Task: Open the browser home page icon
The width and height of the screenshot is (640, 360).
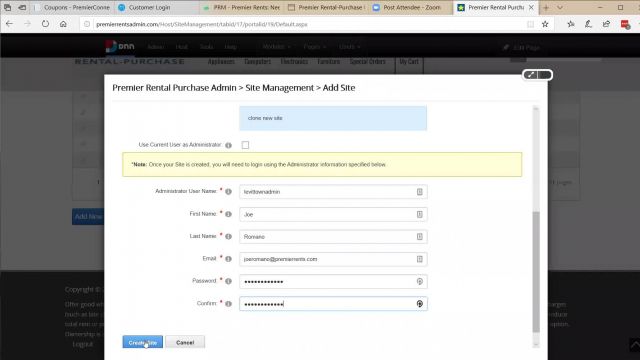Action: click(x=63, y=24)
